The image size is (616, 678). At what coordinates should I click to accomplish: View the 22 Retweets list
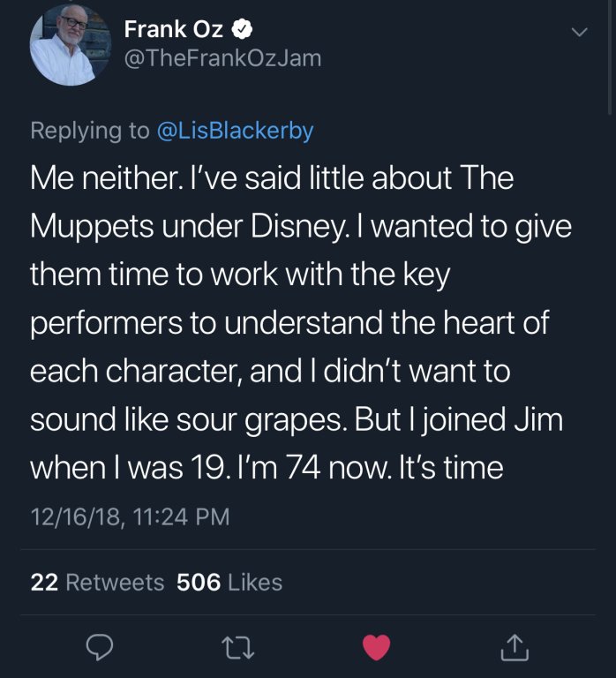(x=97, y=583)
